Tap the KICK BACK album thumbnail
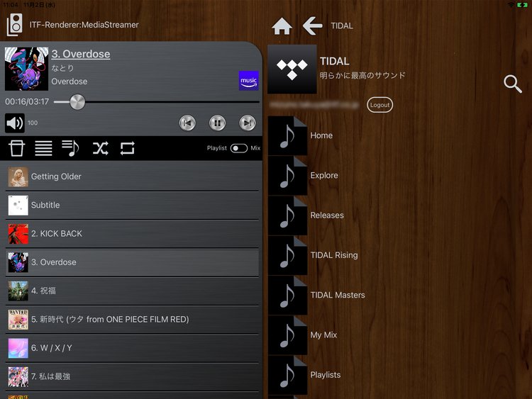 pos(18,234)
